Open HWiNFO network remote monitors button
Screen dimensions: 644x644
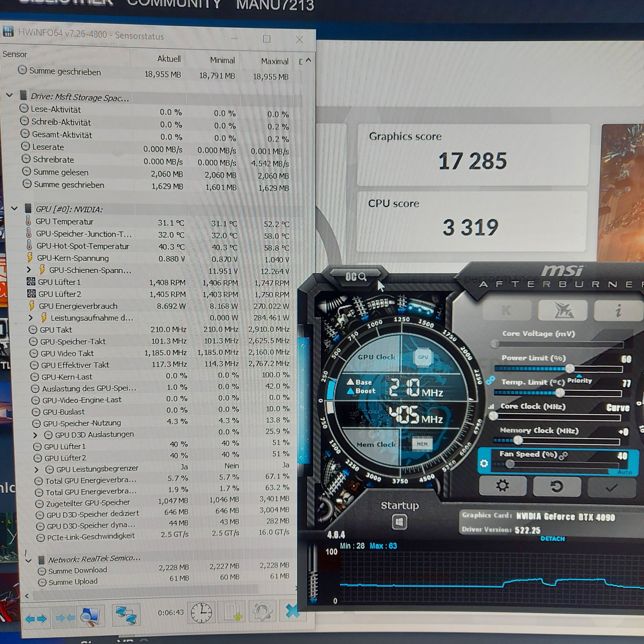126,615
